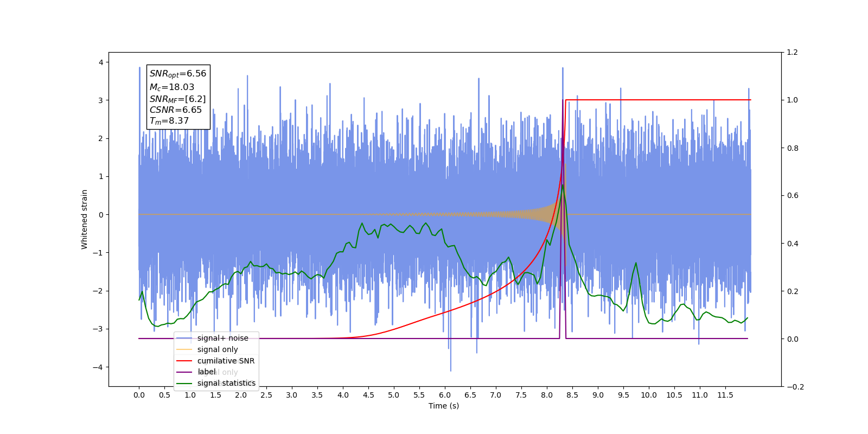Click the 10.0 tick on time axis
868x434 pixels.
[649, 395]
